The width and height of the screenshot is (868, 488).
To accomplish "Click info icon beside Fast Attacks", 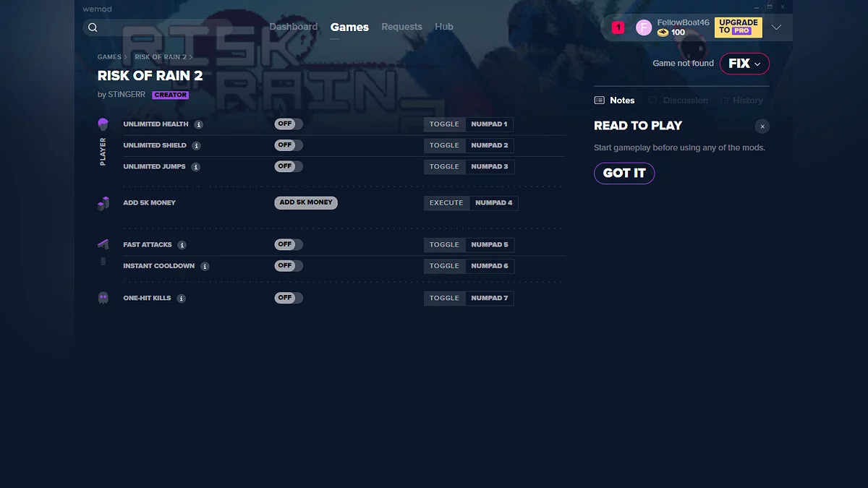I will click(182, 245).
